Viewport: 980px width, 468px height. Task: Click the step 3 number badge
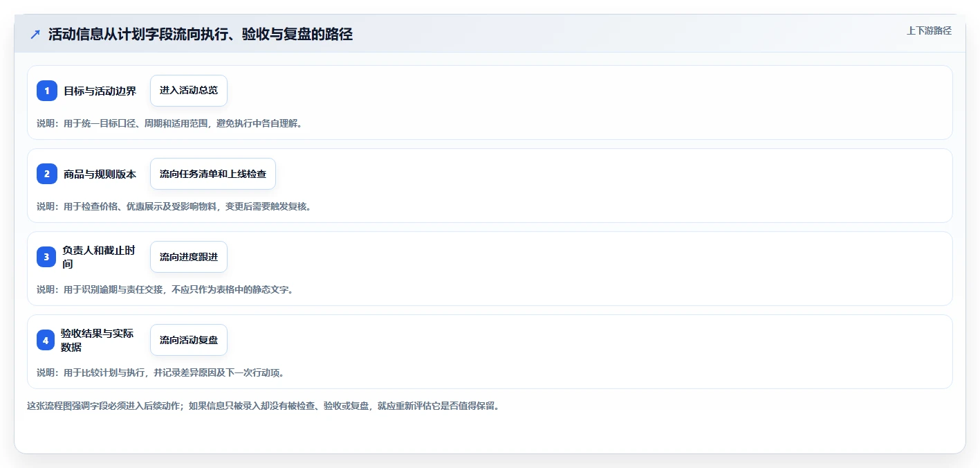click(x=47, y=257)
